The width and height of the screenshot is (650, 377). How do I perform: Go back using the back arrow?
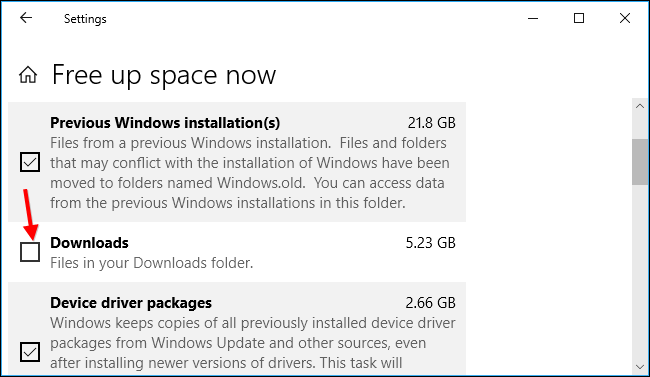tap(26, 18)
